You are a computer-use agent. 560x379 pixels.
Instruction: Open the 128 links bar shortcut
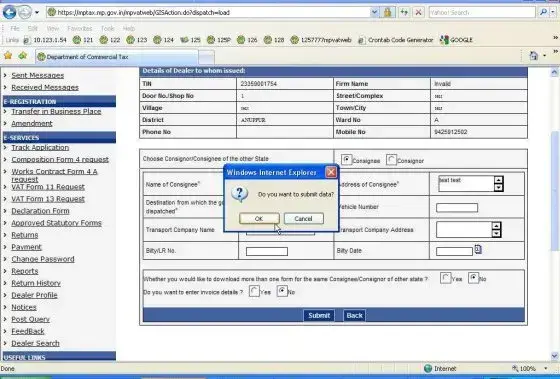pyautogui.click(x=274, y=40)
